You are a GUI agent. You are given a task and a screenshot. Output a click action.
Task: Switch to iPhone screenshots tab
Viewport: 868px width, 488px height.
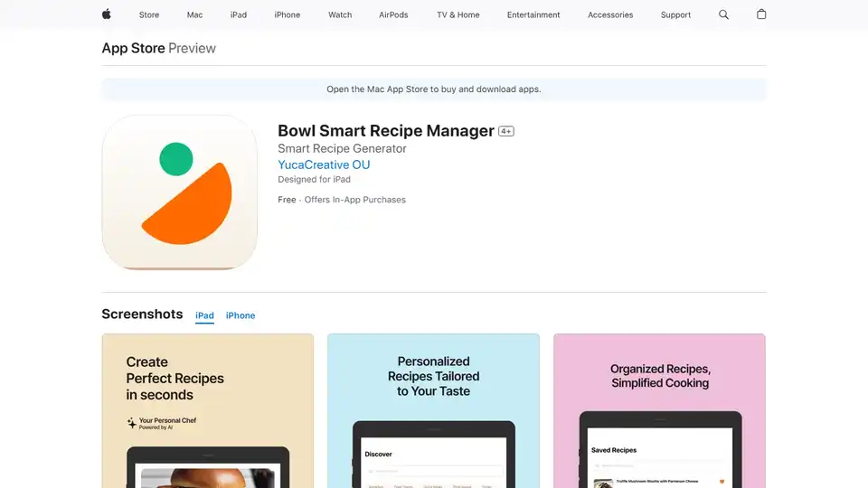(241, 315)
